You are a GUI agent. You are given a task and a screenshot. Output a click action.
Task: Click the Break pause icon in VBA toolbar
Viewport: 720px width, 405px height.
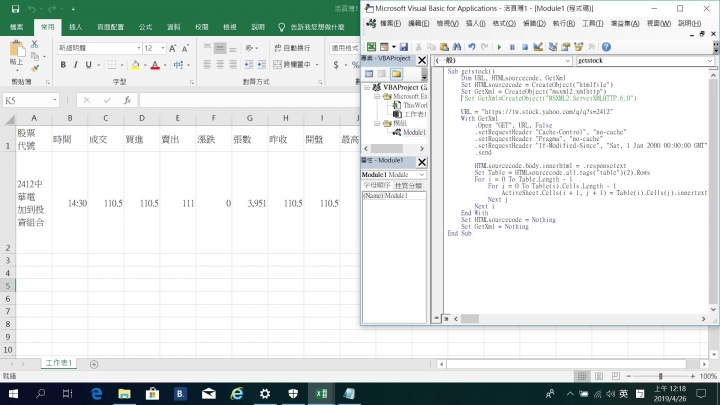512,47
